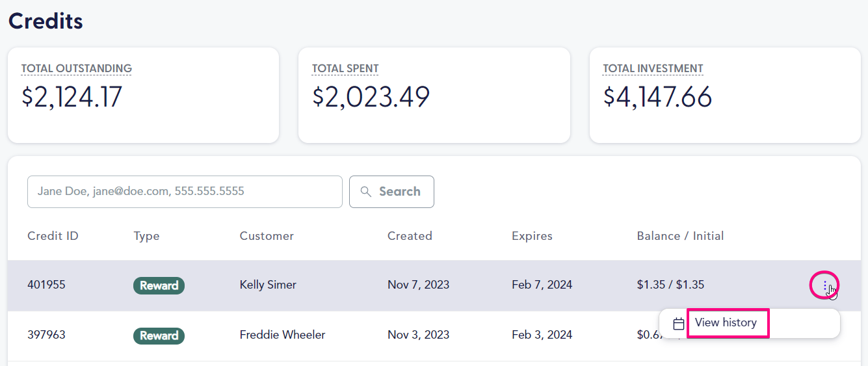Click the Created column header
The height and width of the screenshot is (366, 868).
point(410,236)
